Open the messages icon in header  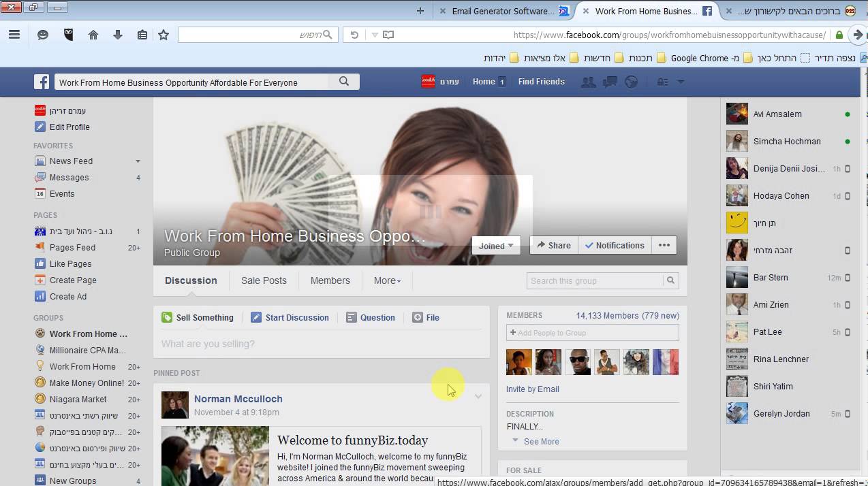coord(610,82)
